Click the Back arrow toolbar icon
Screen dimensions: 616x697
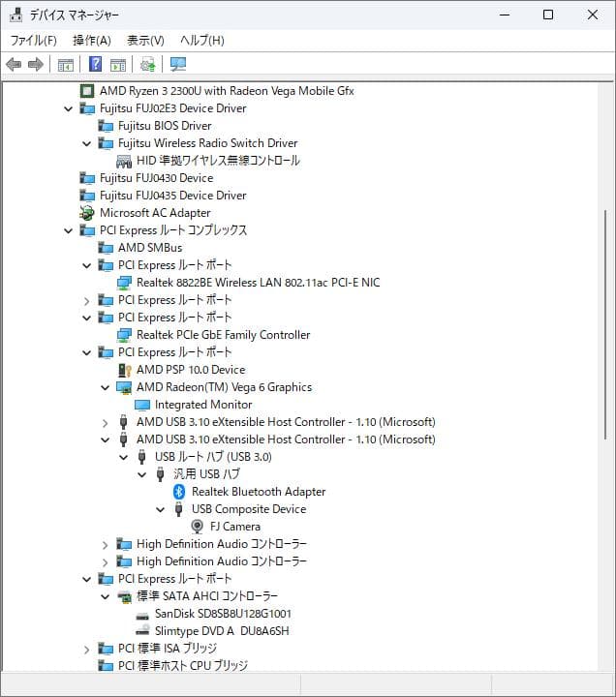pyautogui.click(x=14, y=65)
